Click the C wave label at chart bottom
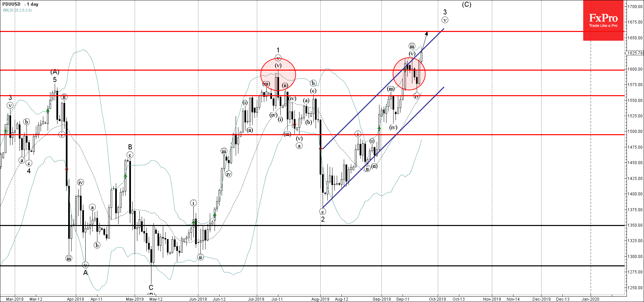644x302 pixels. pos(151,288)
